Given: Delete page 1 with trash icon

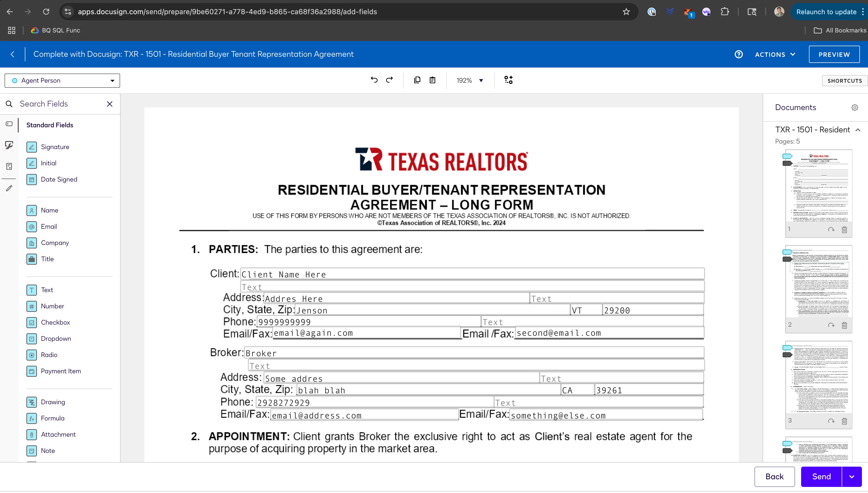Looking at the screenshot, I should point(844,230).
